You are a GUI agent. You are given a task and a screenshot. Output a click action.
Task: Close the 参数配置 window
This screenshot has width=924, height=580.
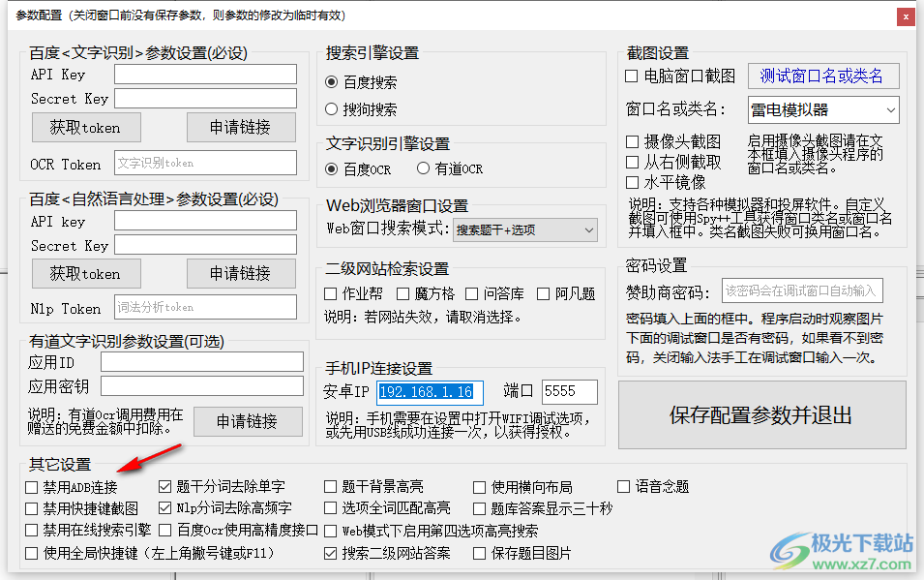pyautogui.click(x=906, y=16)
